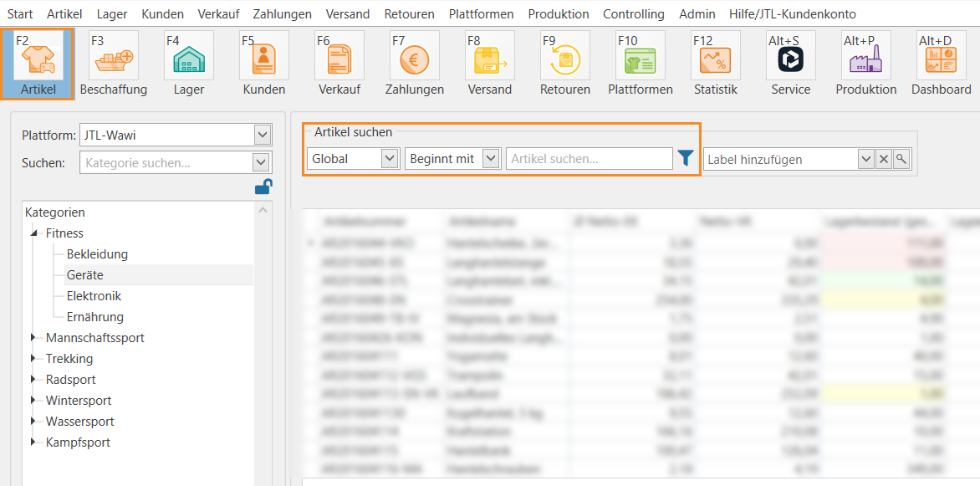Image resolution: width=980 pixels, height=486 pixels.
Task: Open the Global search scope dropdown
Action: click(389, 158)
